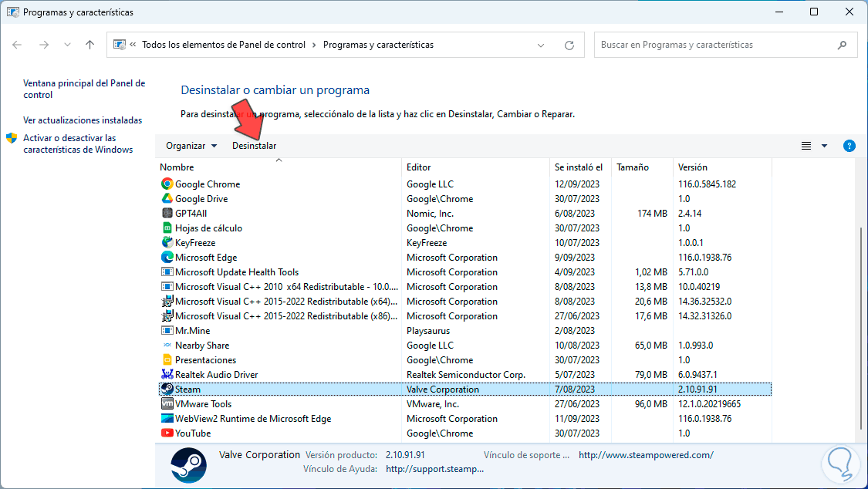Image resolution: width=868 pixels, height=489 pixels.
Task: Click the 174 MB size cell
Action: pyautogui.click(x=652, y=213)
